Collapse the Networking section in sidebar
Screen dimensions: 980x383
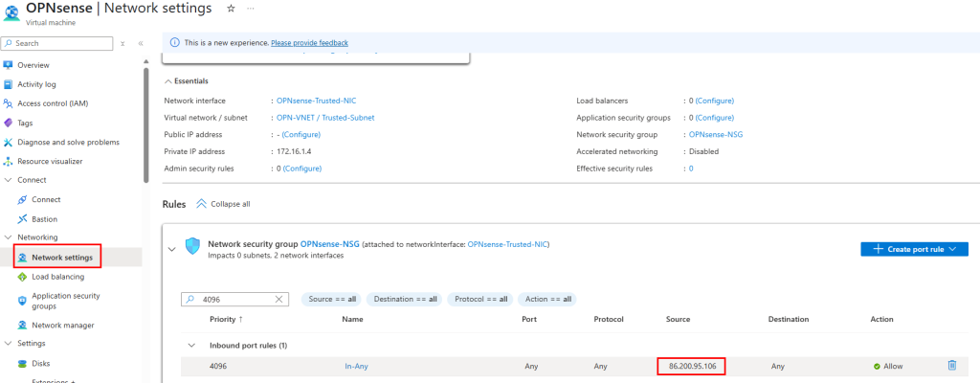click(8, 237)
